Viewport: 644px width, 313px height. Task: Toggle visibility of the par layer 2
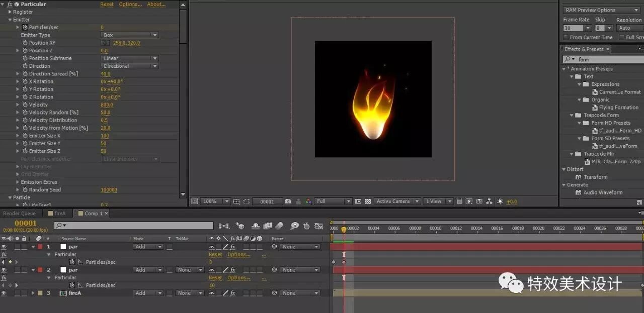4,270
